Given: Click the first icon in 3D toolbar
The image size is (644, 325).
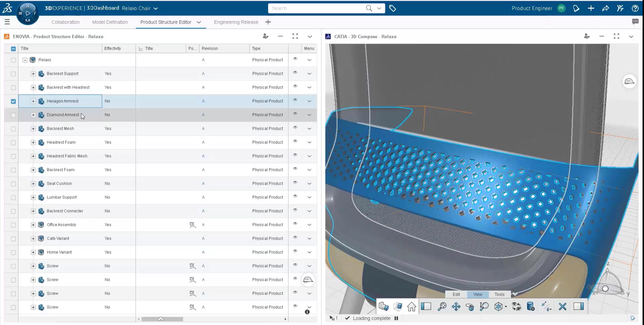Looking at the screenshot, I should pyautogui.click(x=384, y=307).
